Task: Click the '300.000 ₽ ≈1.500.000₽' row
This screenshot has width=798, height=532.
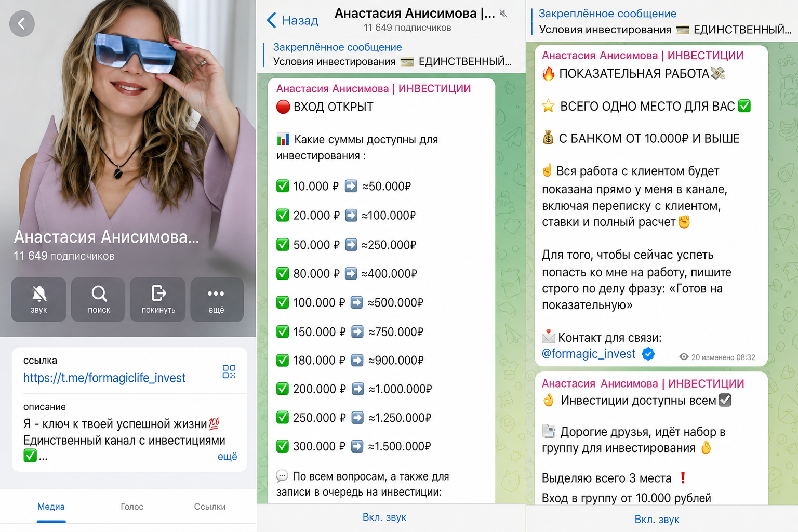Action: tap(354, 446)
